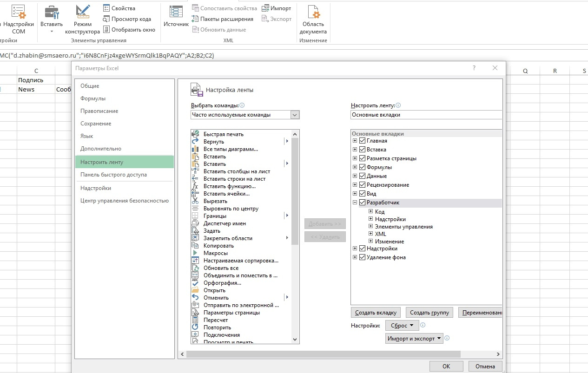
Task: Expand the XML group node
Action: click(371, 234)
